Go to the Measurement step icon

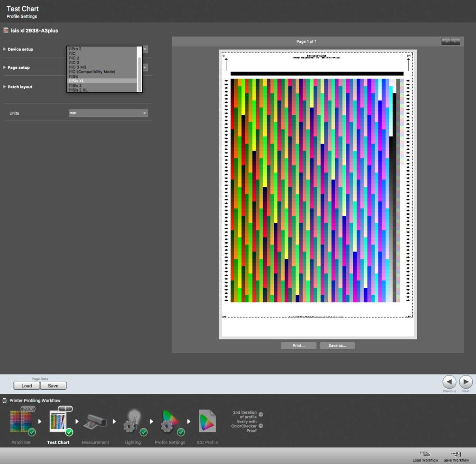pyautogui.click(x=95, y=422)
